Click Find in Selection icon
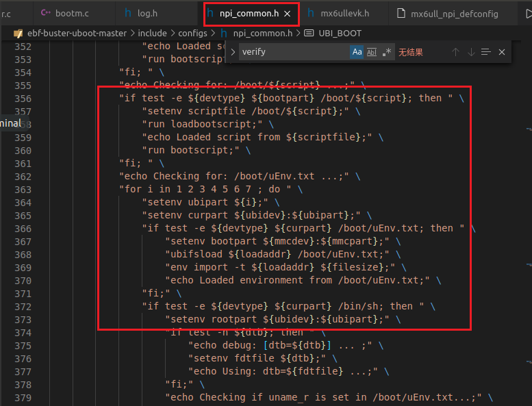The image size is (532, 406). (x=486, y=52)
